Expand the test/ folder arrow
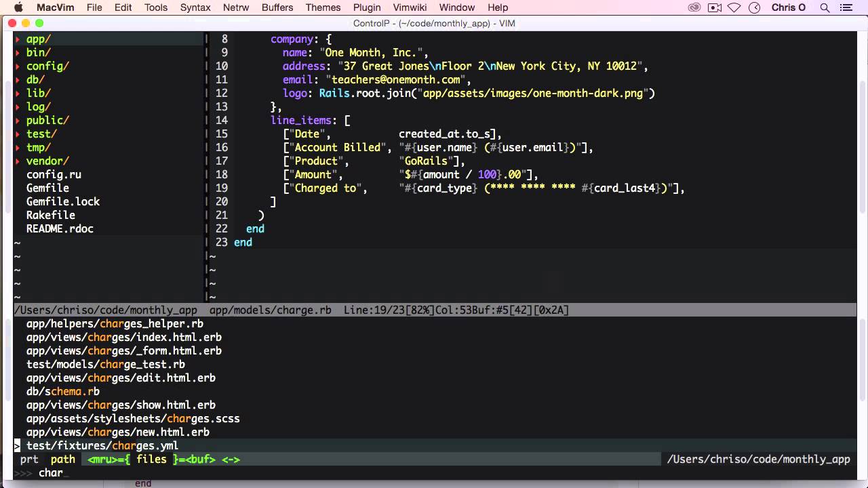Image resolution: width=868 pixels, height=488 pixels. [18, 134]
